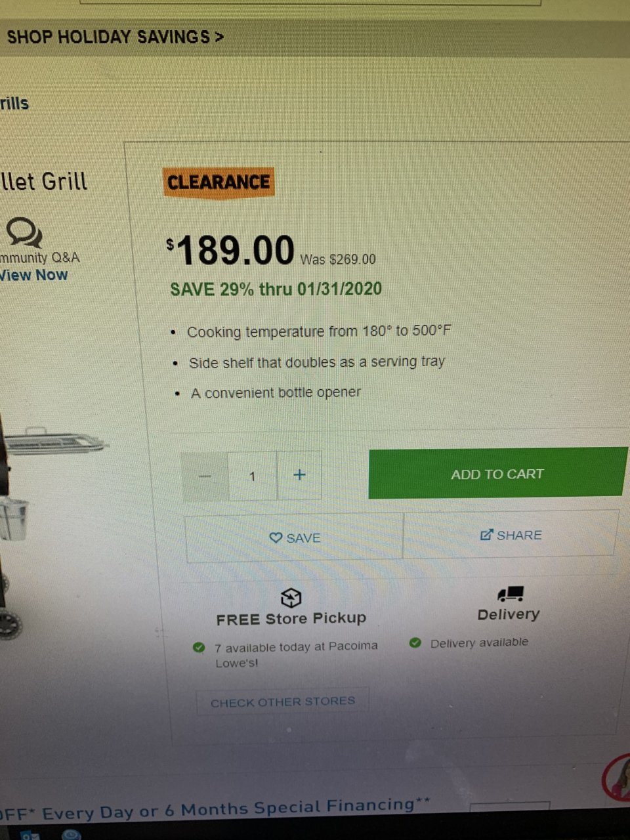Open the Outlook icon in the taskbar
This screenshot has width=630, height=840.
30,835
